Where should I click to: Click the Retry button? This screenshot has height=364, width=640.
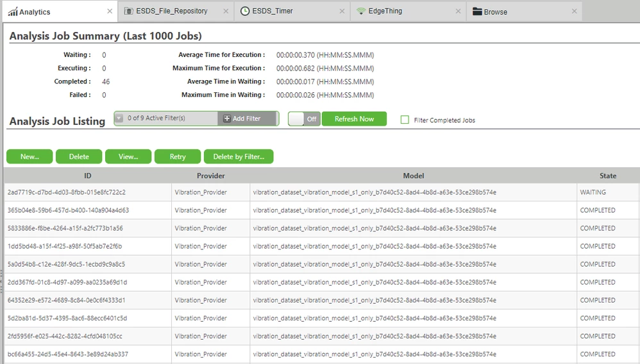pyautogui.click(x=178, y=156)
